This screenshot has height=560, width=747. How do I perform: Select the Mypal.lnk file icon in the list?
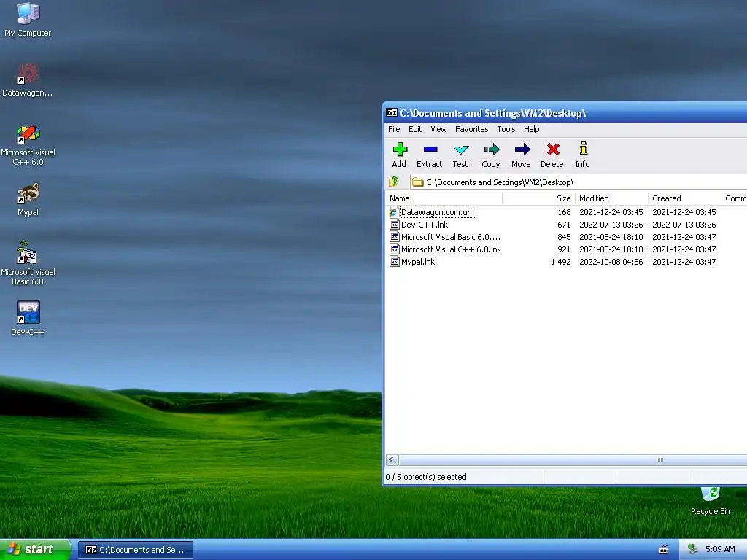coord(395,262)
